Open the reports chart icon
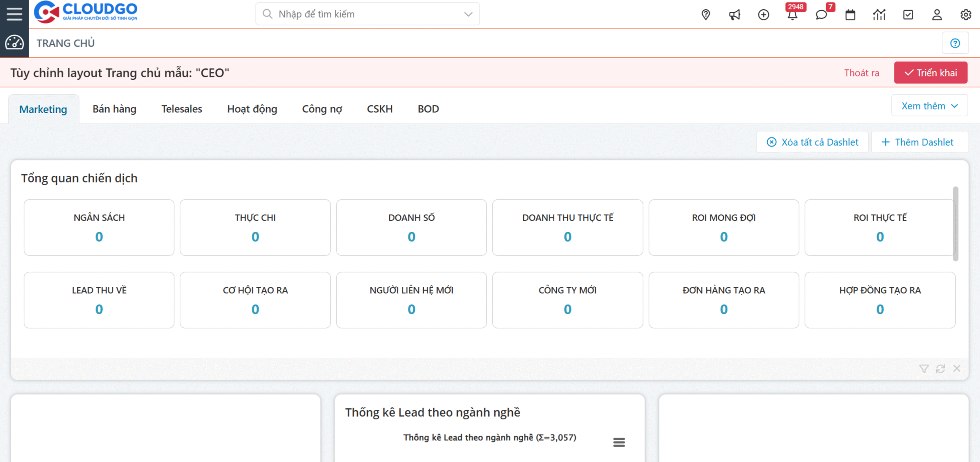The width and height of the screenshot is (980, 462). click(879, 15)
